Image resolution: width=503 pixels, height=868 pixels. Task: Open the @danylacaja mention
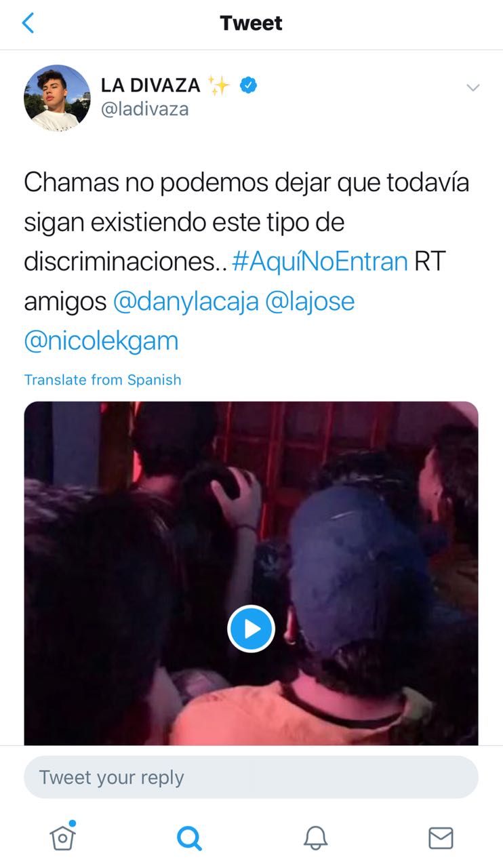[186, 301]
